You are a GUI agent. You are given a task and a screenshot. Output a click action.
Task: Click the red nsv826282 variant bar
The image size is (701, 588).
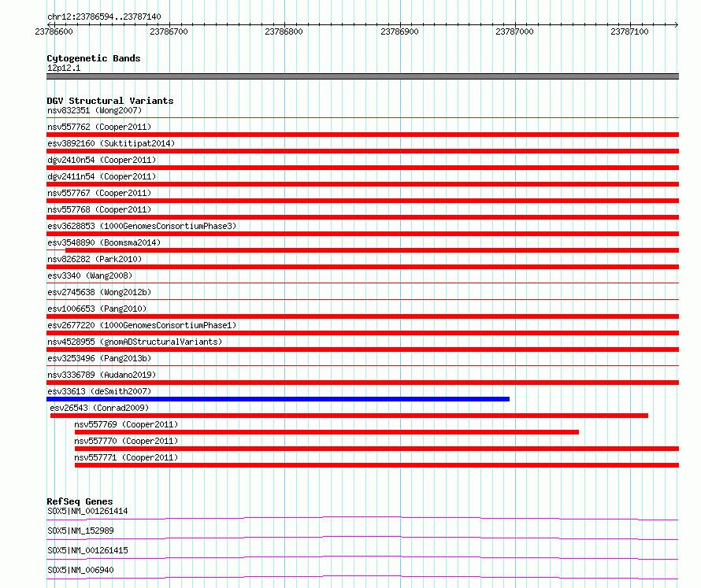[x=362, y=267]
